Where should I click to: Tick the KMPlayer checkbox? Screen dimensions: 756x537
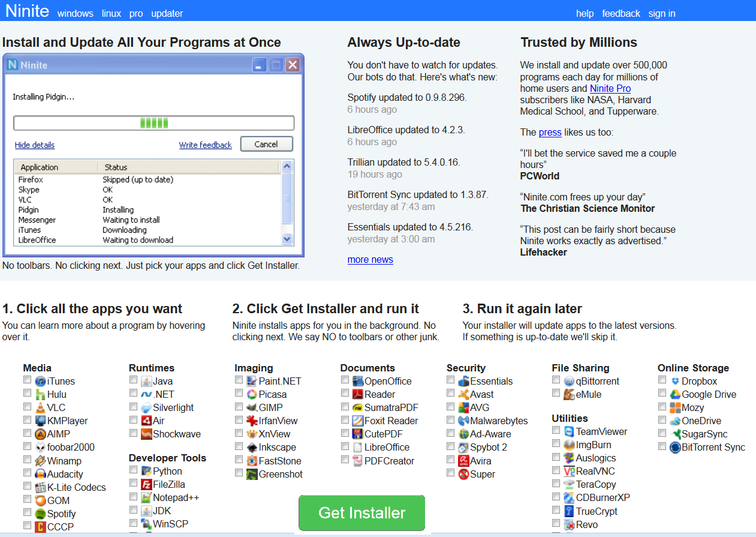pos(27,419)
